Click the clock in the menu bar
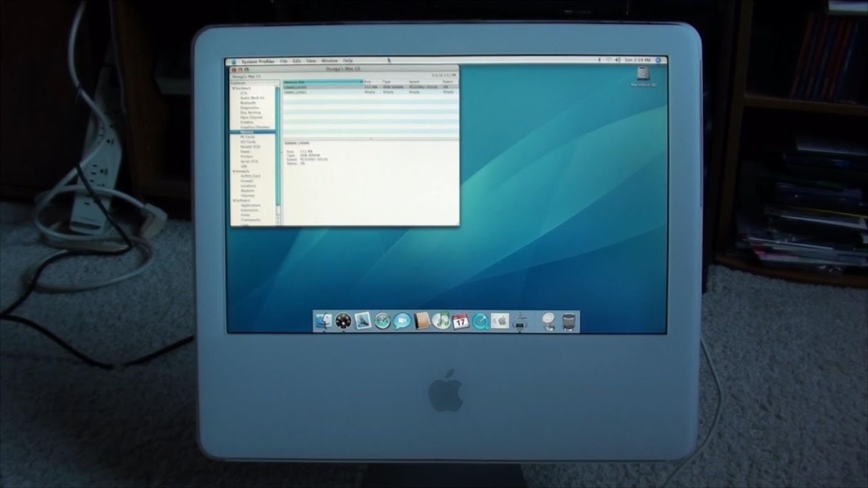Screen dimensions: 868x488 click(639, 60)
